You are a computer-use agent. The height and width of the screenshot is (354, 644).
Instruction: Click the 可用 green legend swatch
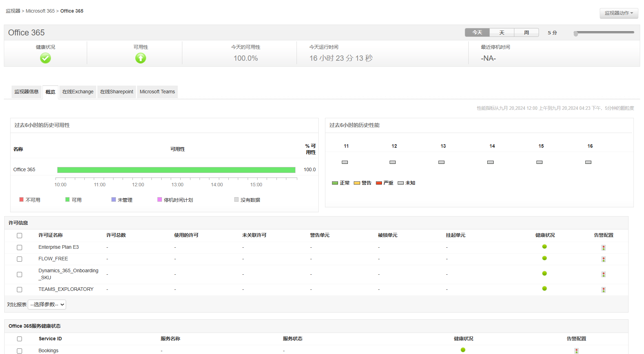[67, 200]
